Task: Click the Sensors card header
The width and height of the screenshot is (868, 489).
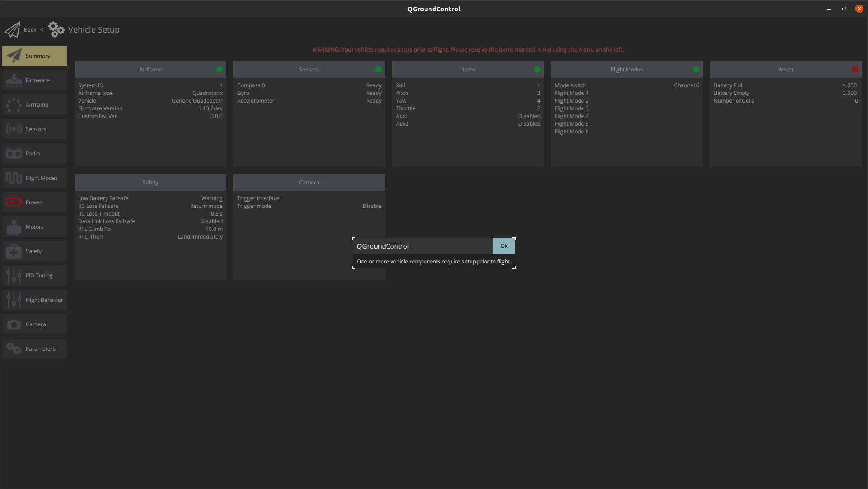Action: (309, 70)
